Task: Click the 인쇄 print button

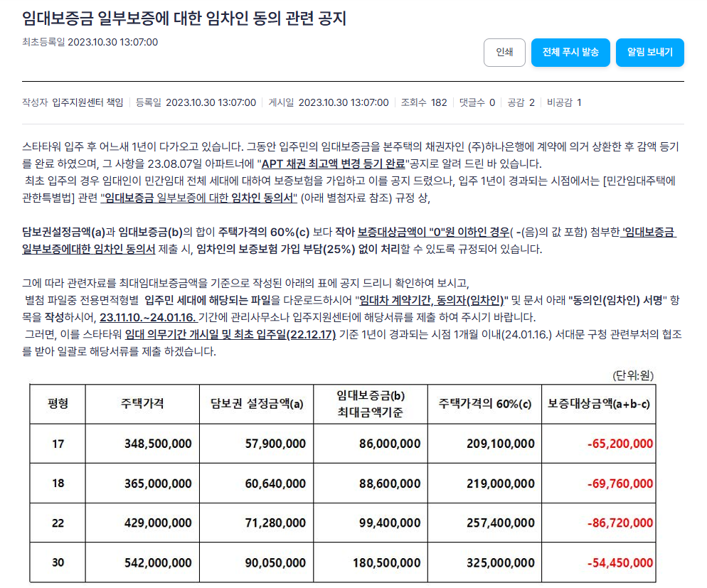Action: (x=504, y=53)
